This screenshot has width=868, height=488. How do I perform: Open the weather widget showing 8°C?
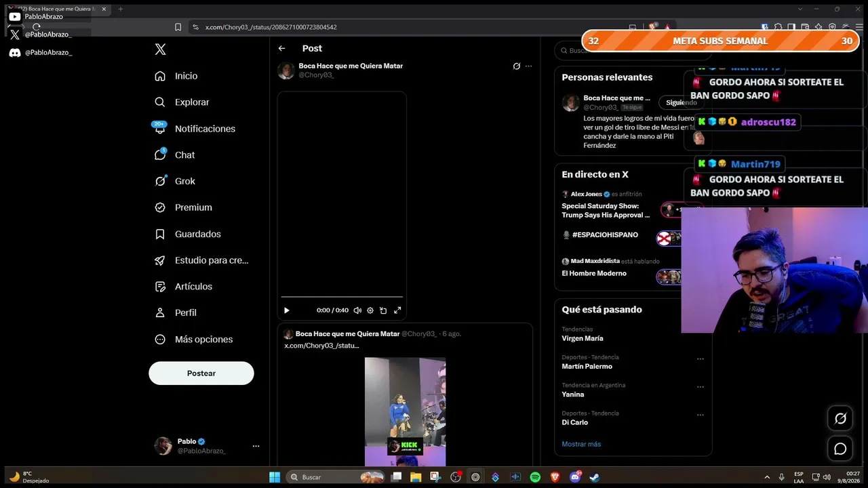pyautogui.click(x=30, y=477)
